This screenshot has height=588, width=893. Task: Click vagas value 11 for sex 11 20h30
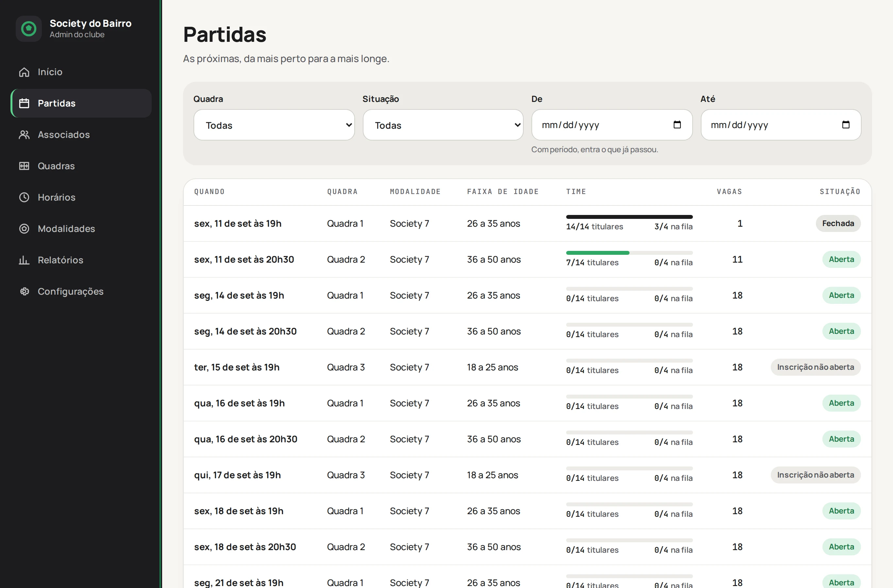click(x=737, y=259)
